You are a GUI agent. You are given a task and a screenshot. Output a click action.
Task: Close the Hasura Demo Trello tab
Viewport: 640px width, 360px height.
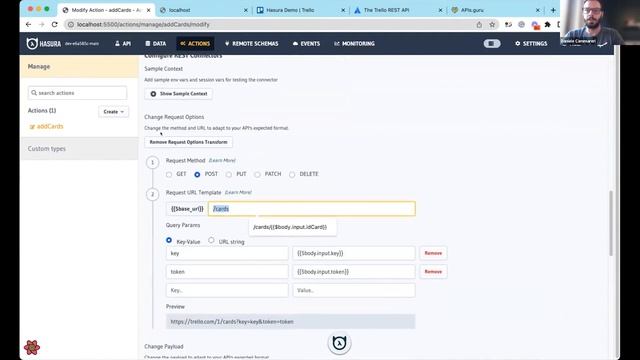tap(343, 10)
